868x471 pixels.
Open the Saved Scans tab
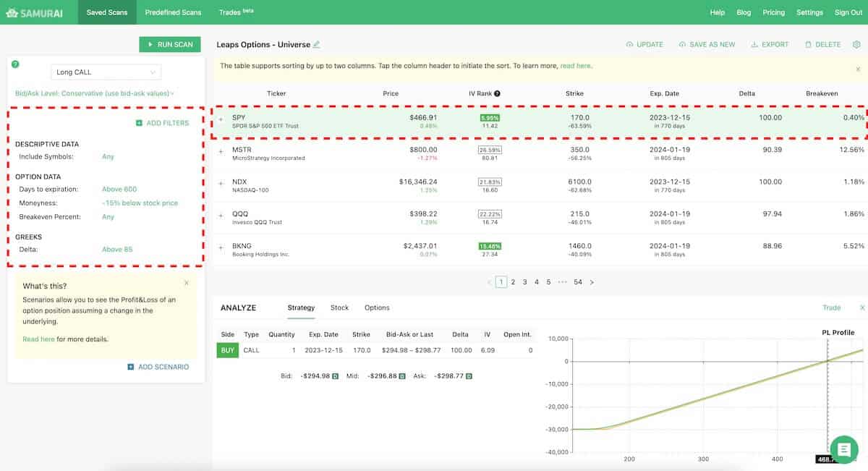pyautogui.click(x=107, y=12)
